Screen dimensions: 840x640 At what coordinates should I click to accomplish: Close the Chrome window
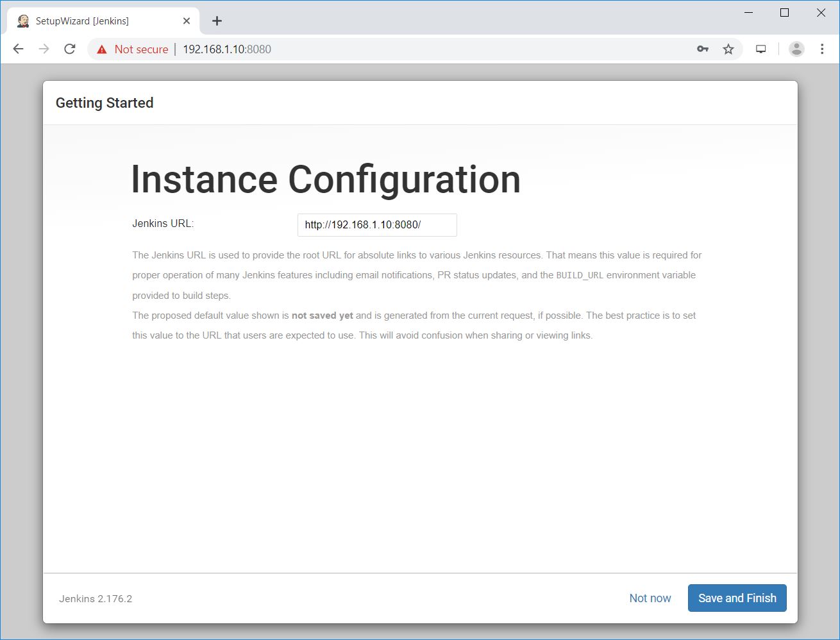click(x=821, y=13)
